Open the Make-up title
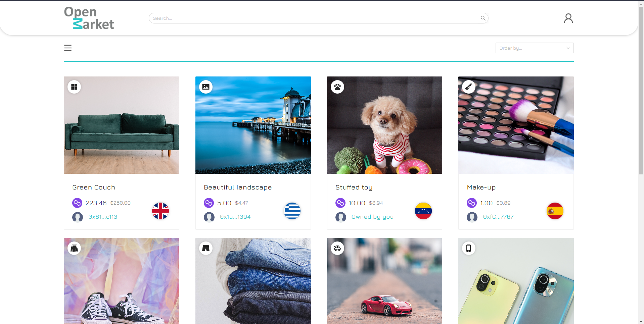The height and width of the screenshot is (324, 644). (x=481, y=187)
